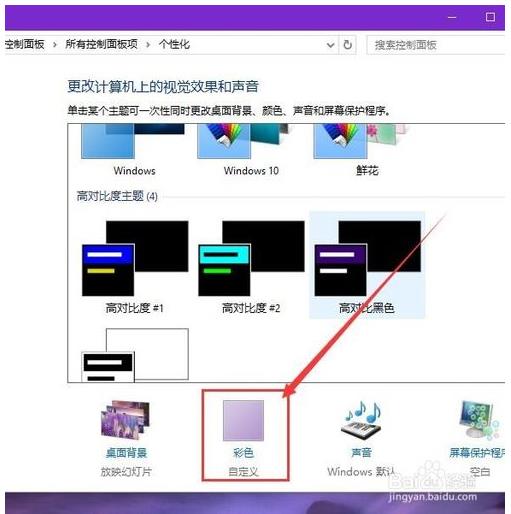
Task: Click the 彩色 color swatch icon
Action: coord(243,421)
